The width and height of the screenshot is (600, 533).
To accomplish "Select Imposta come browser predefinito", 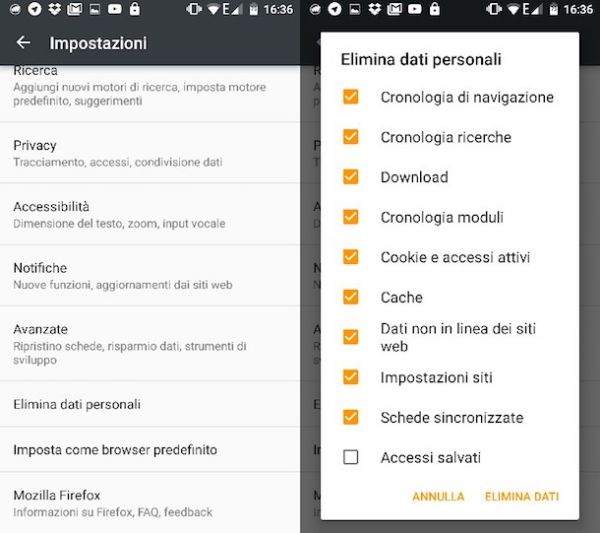I will (x=150, y=450).
